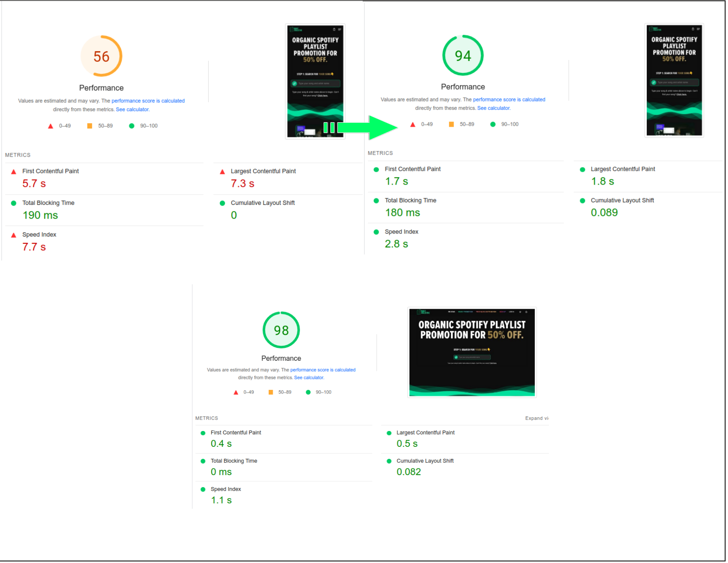Click green dot beside Speed Index 2.8 s
Screen dimensions: 728x563
coord(376,232)
